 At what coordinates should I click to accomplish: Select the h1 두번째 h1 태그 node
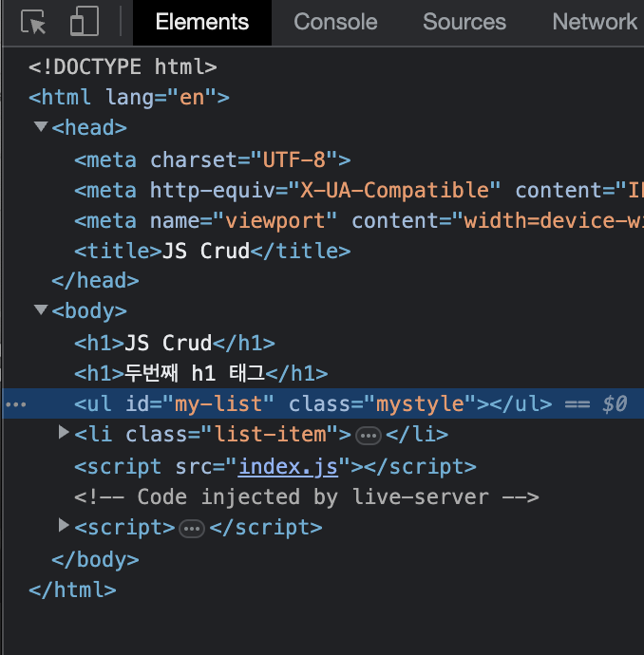201,373
